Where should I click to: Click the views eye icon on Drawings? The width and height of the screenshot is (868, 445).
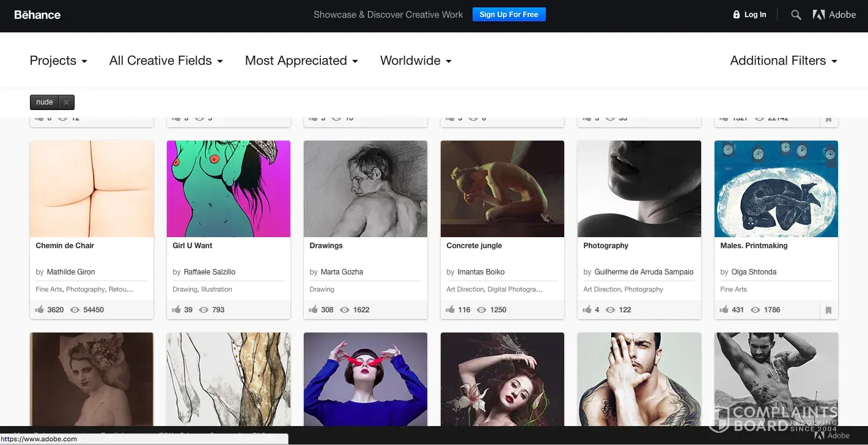coord(345,310)
